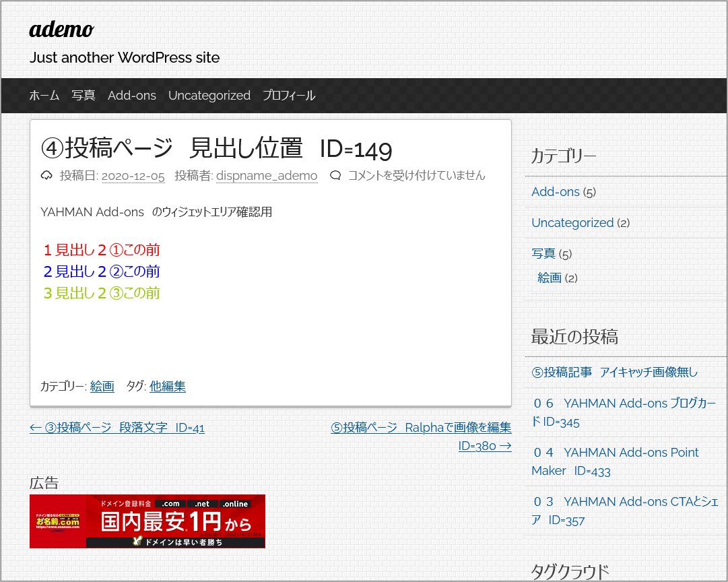Click the cloud icon beside 投稿日
Image resolution: width=728 pixels, height=582 pixels.
46,176
